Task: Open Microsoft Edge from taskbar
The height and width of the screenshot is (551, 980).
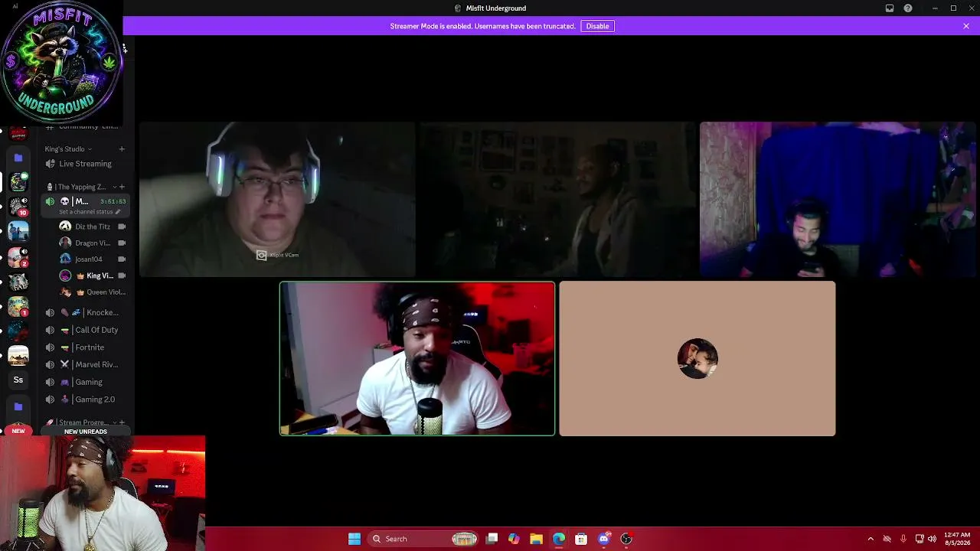Action: [x=559, y=539]
